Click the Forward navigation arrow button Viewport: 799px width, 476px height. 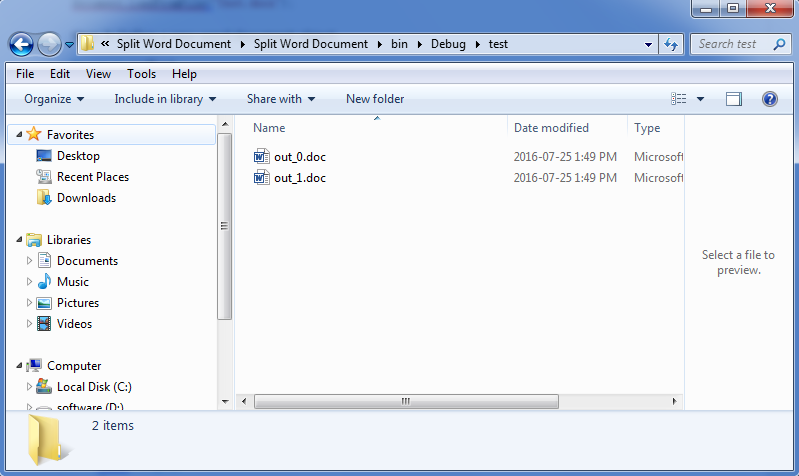(49, 45)
